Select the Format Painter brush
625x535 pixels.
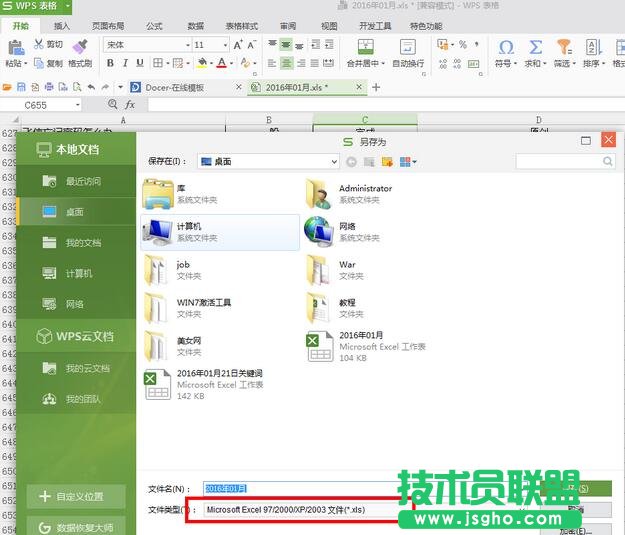80,46
